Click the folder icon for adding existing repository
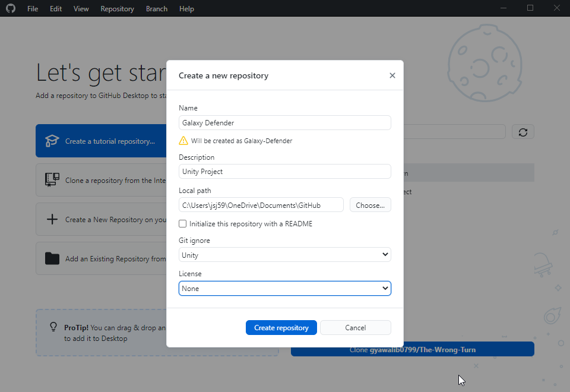Image resolution: width=570 pixels, height=392 pixels. [50, 258]
